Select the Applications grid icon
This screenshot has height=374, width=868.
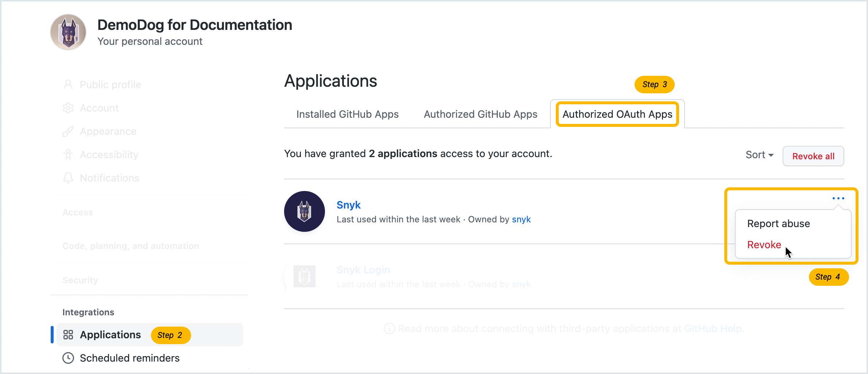click(68, 335)
